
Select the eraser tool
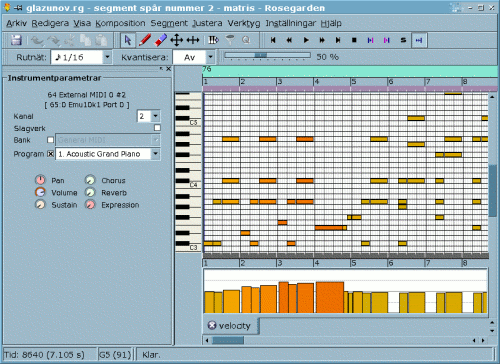click(161, 40)
